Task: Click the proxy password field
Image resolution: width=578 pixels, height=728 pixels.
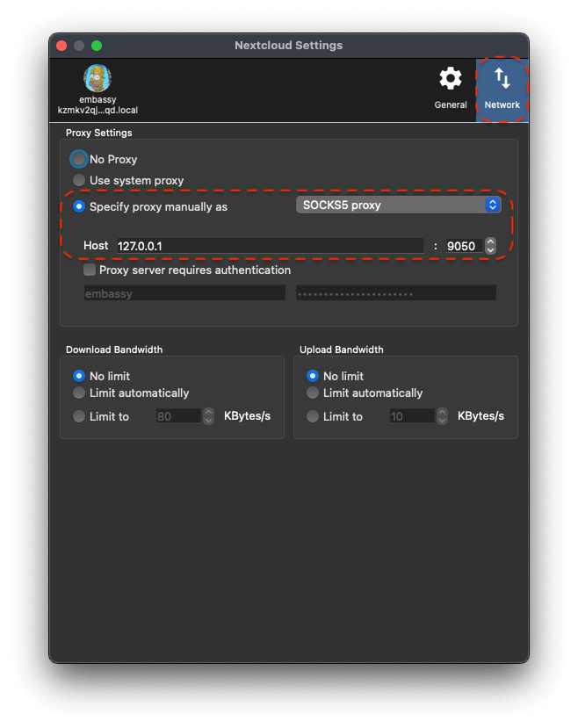Action: (x=396, y=293)
